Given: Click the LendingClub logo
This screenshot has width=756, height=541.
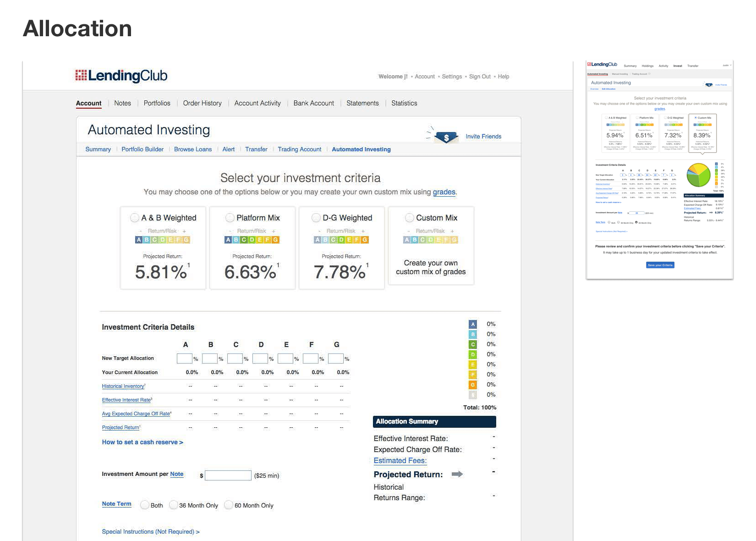Looking at the screenshot, I should pyautogui.click(x=121, y=76).
